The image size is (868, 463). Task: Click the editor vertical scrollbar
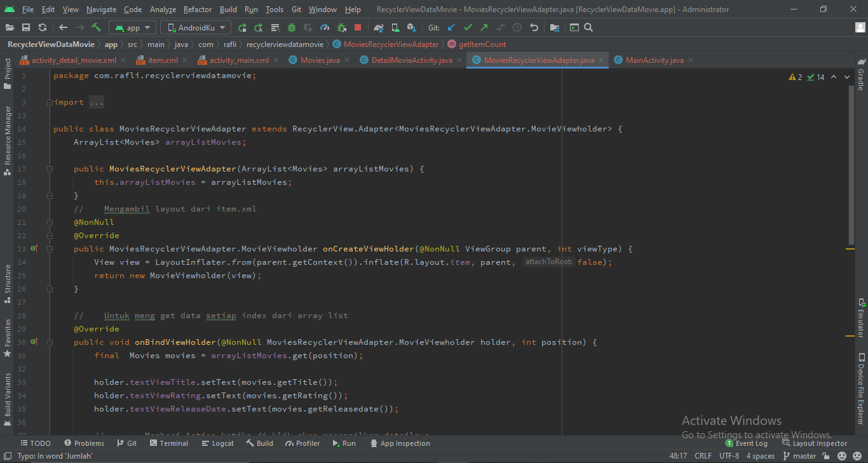coord(851,164)
